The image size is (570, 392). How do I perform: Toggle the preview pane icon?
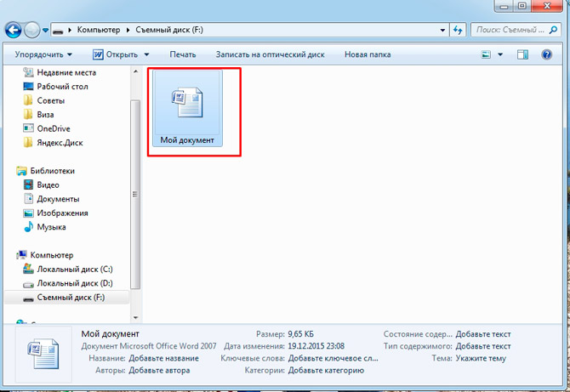click(524, 54)
